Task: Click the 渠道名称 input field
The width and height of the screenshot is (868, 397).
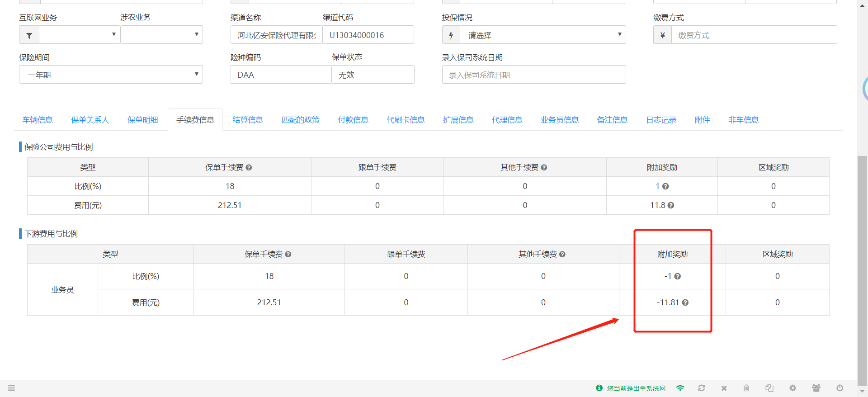Action: point(276,35)
